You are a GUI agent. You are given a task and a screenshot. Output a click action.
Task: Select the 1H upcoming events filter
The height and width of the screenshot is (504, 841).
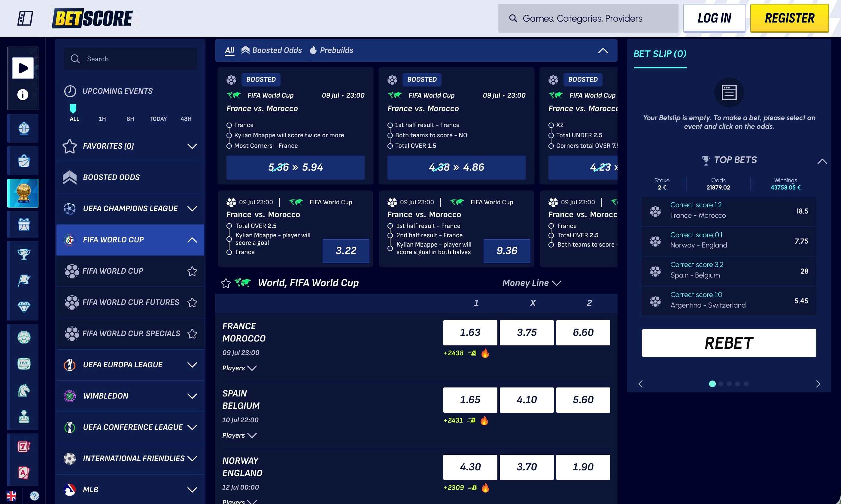(102, 119)
